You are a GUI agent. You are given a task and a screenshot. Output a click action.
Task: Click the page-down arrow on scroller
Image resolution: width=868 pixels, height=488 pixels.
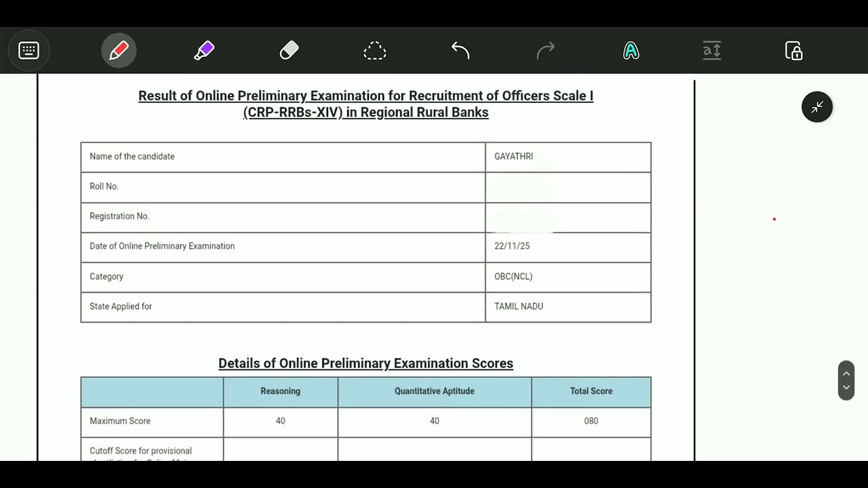846,388
